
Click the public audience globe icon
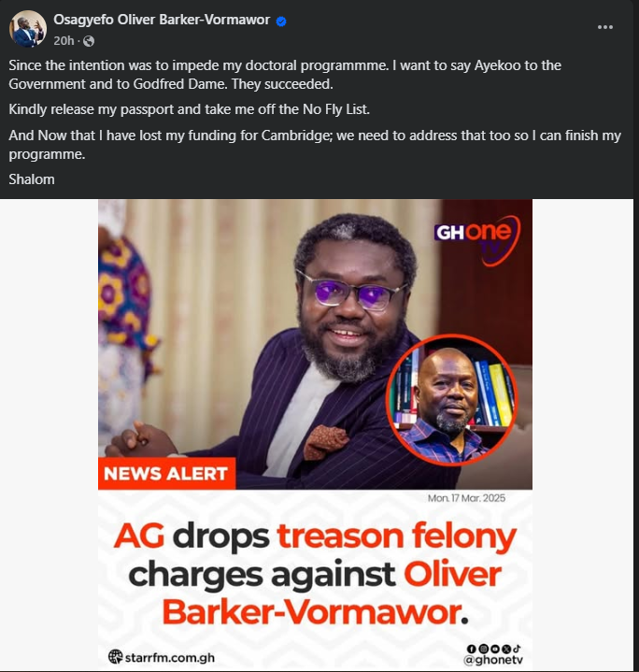[89, 41]
